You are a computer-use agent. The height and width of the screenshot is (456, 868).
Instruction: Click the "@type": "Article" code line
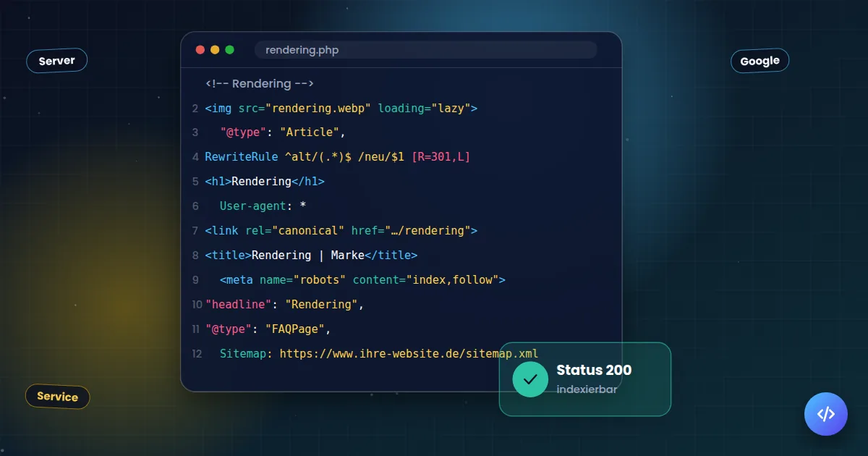tap(284, 132)
